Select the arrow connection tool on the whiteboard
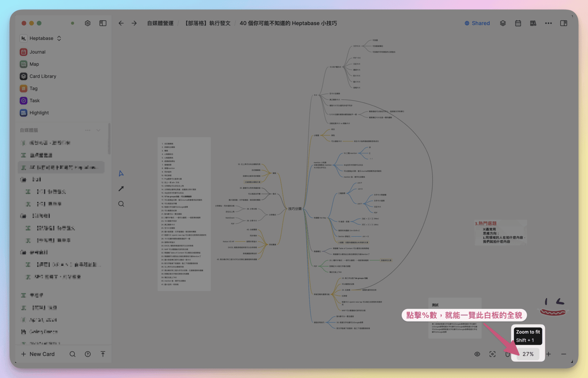 tap(121, 189)
